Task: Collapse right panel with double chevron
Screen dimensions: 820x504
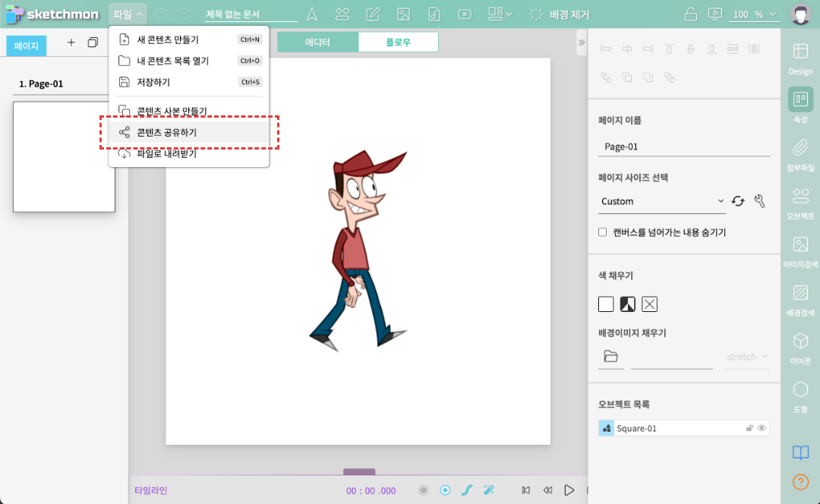Action: point(582,43)
